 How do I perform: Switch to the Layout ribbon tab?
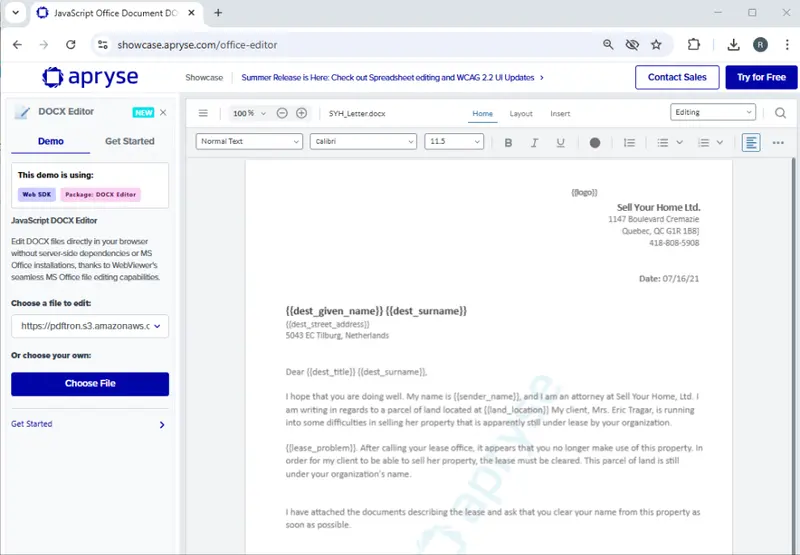coord(521,114)
